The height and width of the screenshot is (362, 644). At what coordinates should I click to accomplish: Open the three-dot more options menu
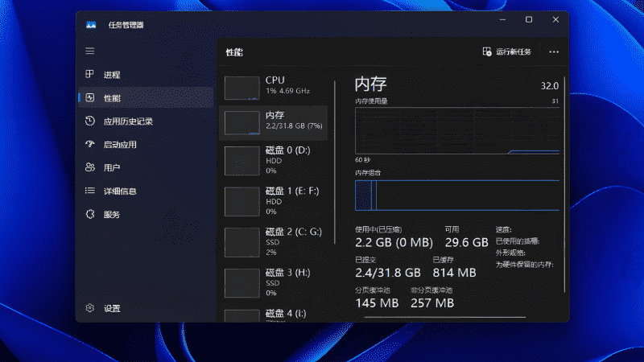coord(554,51)
